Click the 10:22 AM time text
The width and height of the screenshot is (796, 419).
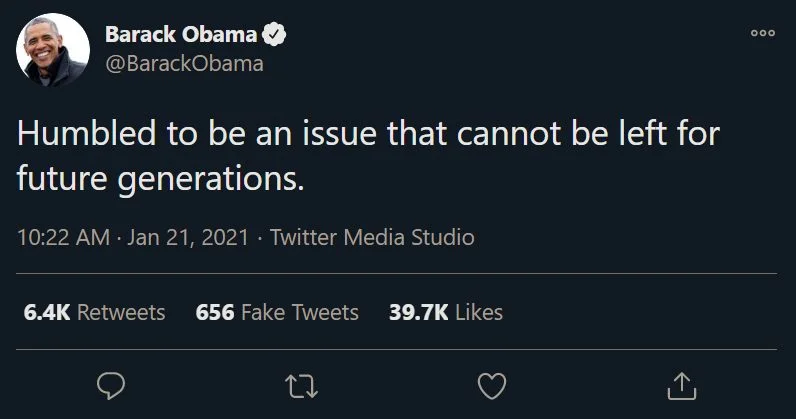coord(63,238)
